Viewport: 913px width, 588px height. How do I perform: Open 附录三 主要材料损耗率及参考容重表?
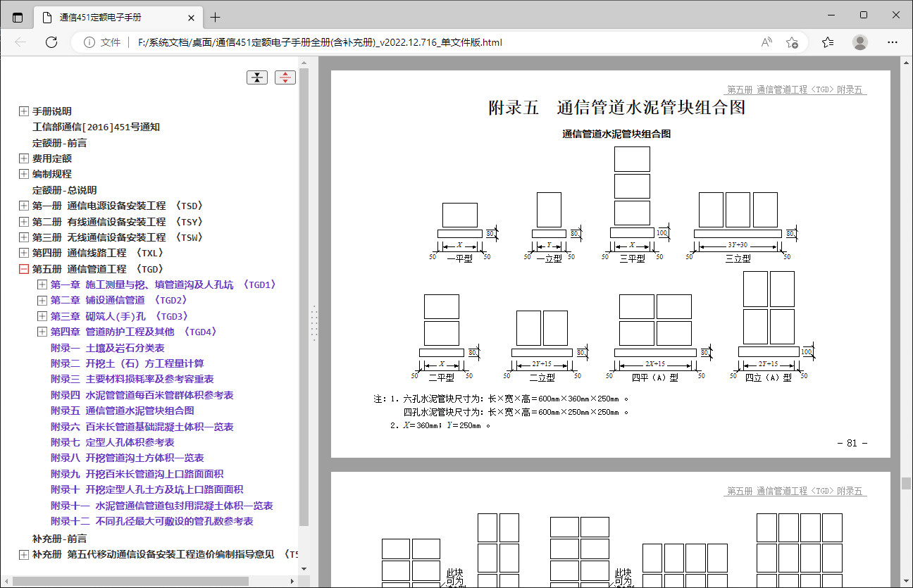point(132,379)
